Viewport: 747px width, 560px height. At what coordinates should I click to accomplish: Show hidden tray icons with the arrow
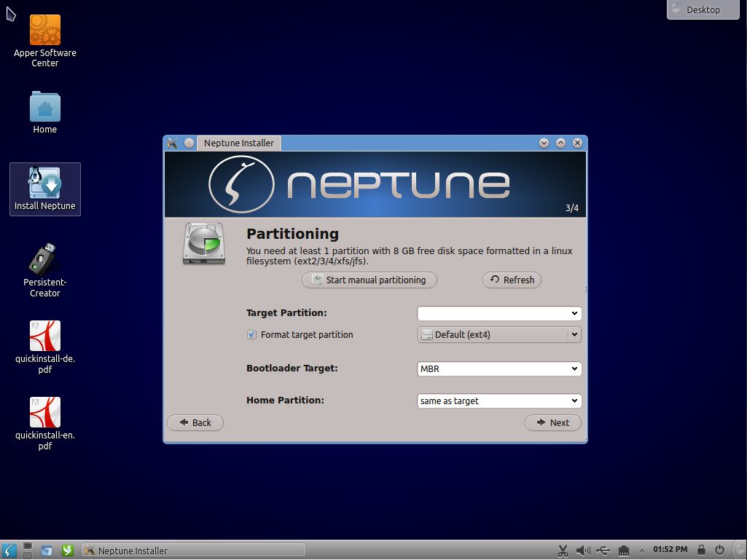(x=642, y=551)
